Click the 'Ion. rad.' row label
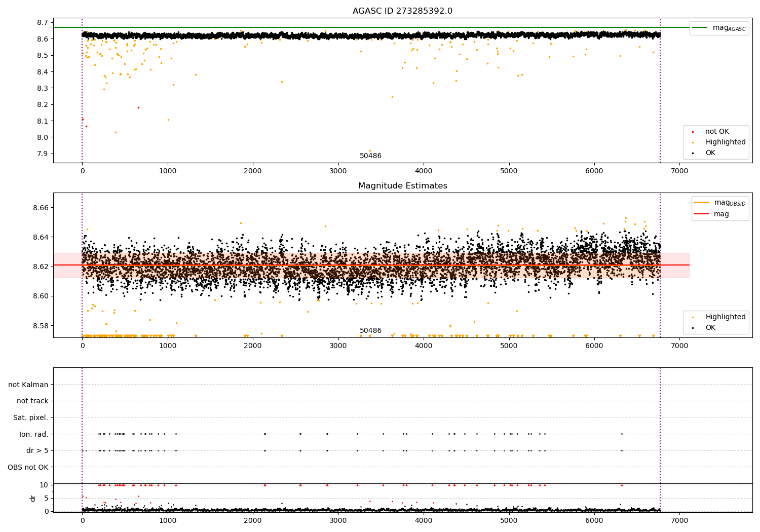 coord(34,434)
